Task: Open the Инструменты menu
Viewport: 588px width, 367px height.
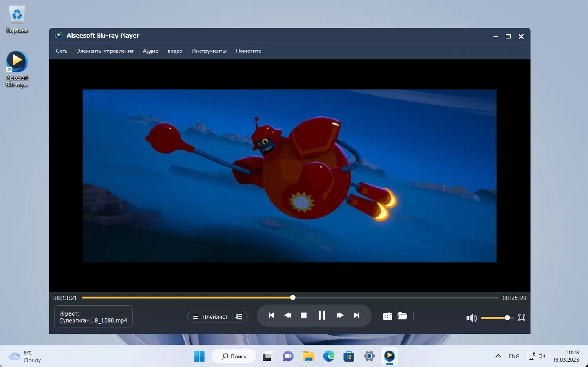Action: tap(209, 51)
